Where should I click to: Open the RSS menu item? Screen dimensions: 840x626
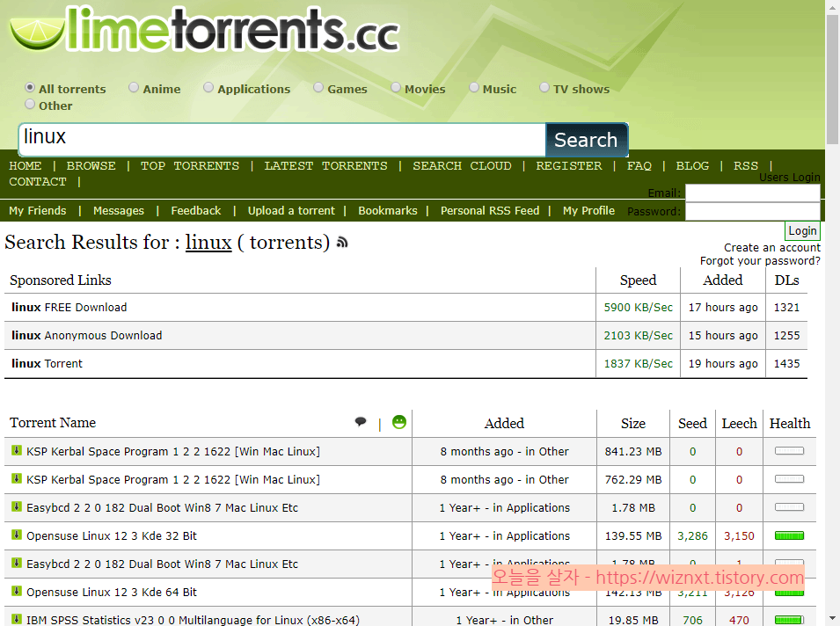pyautogui.click(x=746, y=166)
